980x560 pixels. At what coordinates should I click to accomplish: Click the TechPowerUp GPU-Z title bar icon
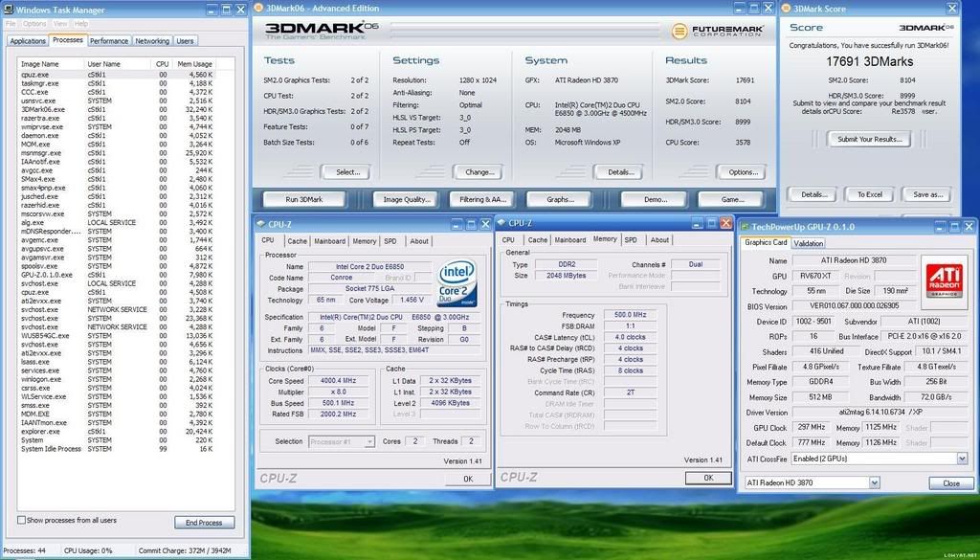[746, 225]
